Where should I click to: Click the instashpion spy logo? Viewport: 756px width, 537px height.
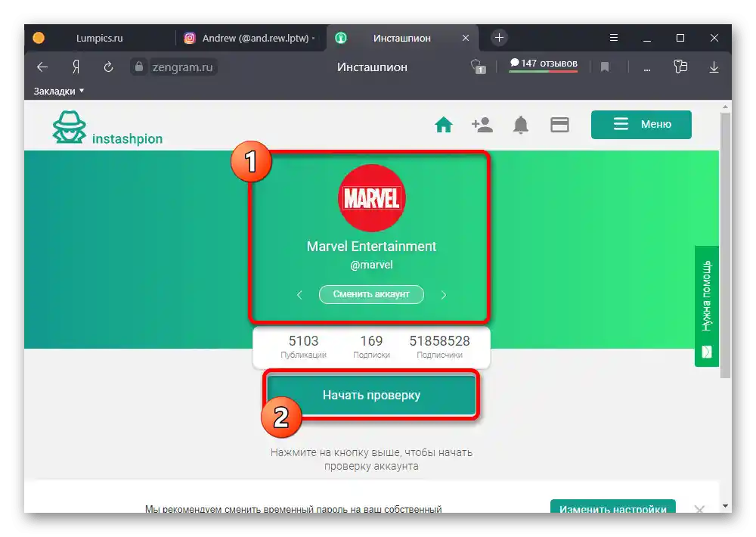pos(70,124)
